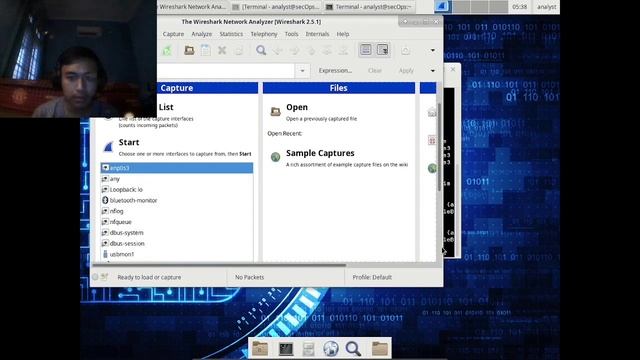
Task: Click the Save capture file toolbar icon
Action: pos(205,50)
